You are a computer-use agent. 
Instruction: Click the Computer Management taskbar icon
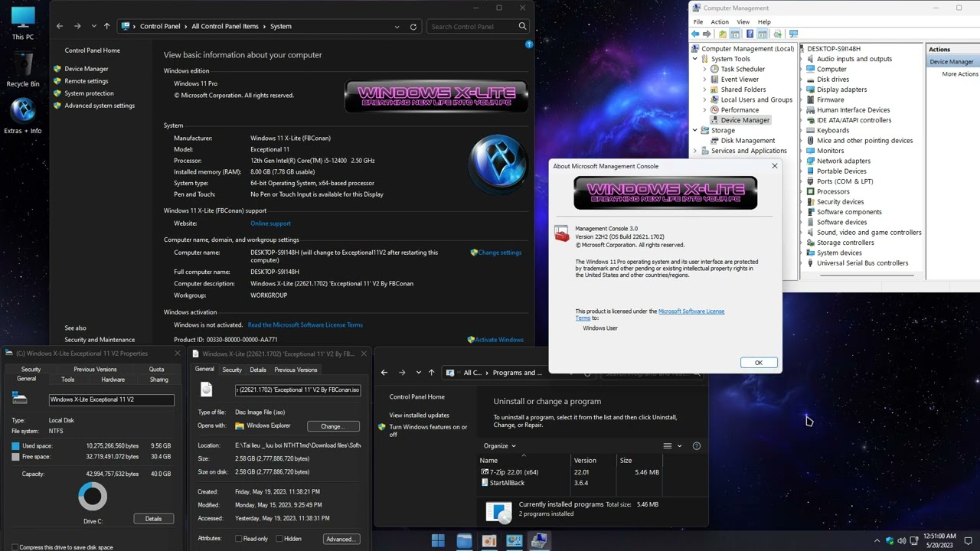tap(539, 541)
